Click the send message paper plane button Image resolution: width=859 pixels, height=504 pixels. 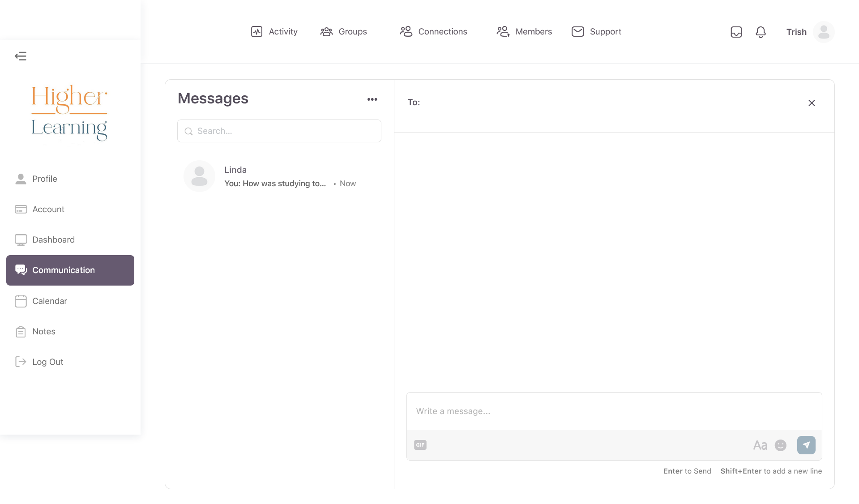click(x=806, y=445)
